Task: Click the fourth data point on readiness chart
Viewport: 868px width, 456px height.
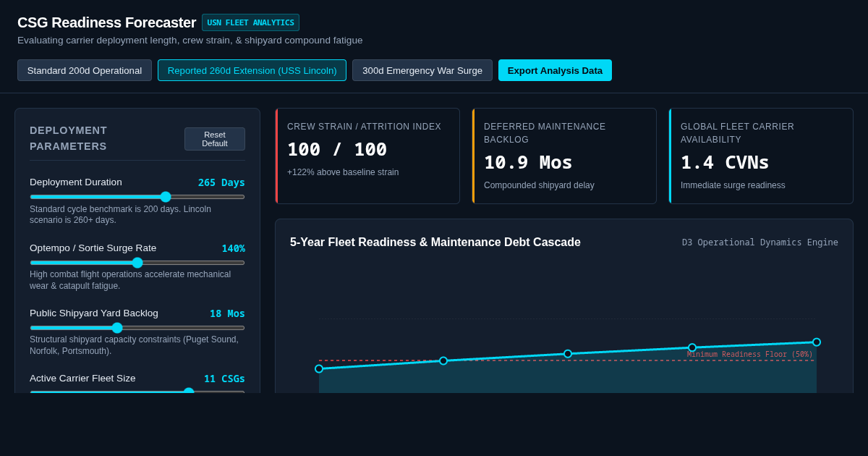Action: 692,347
